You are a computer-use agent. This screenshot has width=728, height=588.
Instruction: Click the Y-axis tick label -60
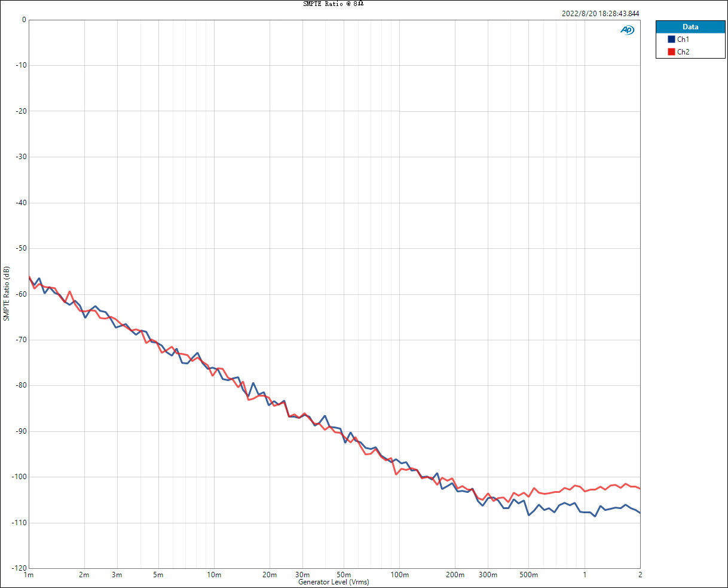click(20, 294)
